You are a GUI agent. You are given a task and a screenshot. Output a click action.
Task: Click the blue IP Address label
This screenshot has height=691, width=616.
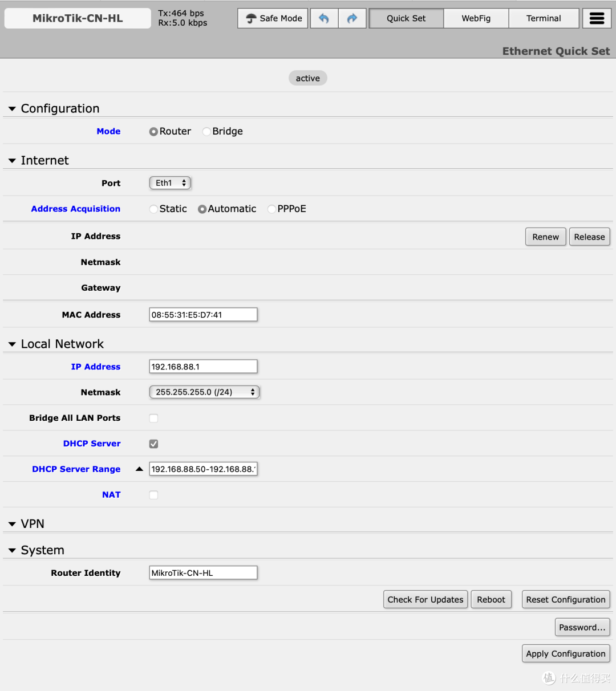[x=96, y=367]
